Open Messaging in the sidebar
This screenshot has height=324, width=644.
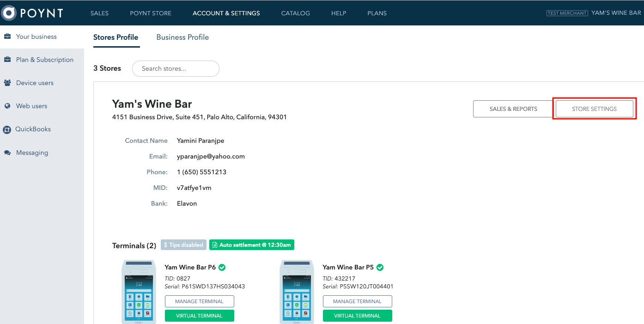click(42, 153)
